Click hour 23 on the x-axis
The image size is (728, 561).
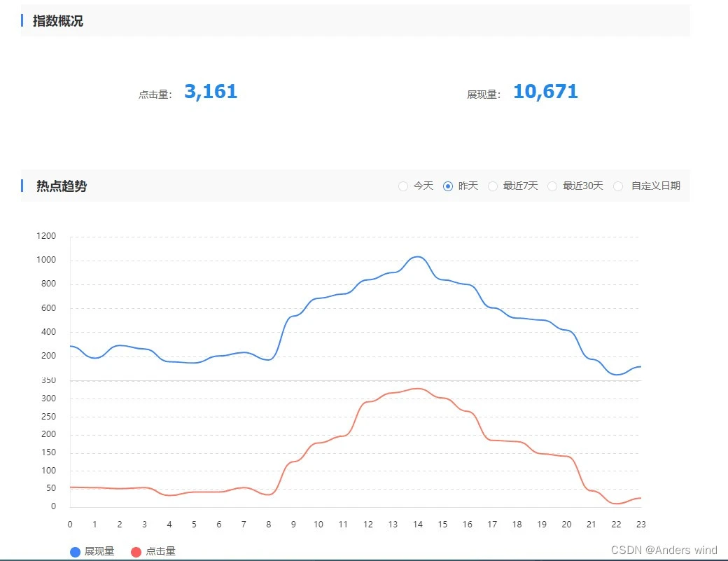(x=640, y=524)
